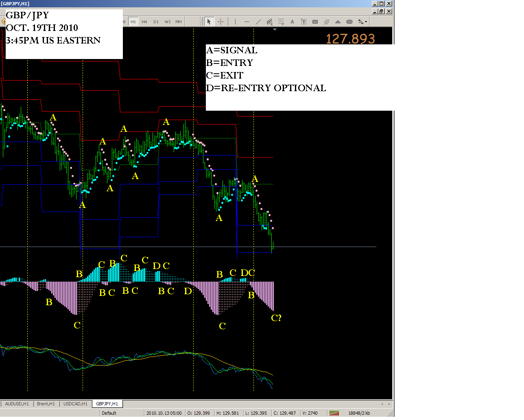The height and width of the screenshot is (420, 524).
Task: Select the Cursor arrow tool
Action: tap(209, 22)
